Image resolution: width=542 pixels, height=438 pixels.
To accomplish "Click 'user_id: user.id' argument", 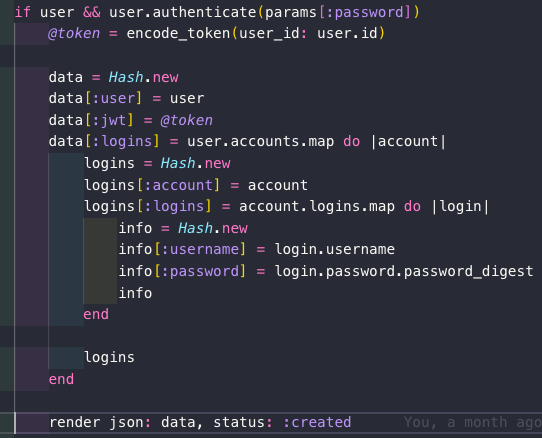I will 308,34.
